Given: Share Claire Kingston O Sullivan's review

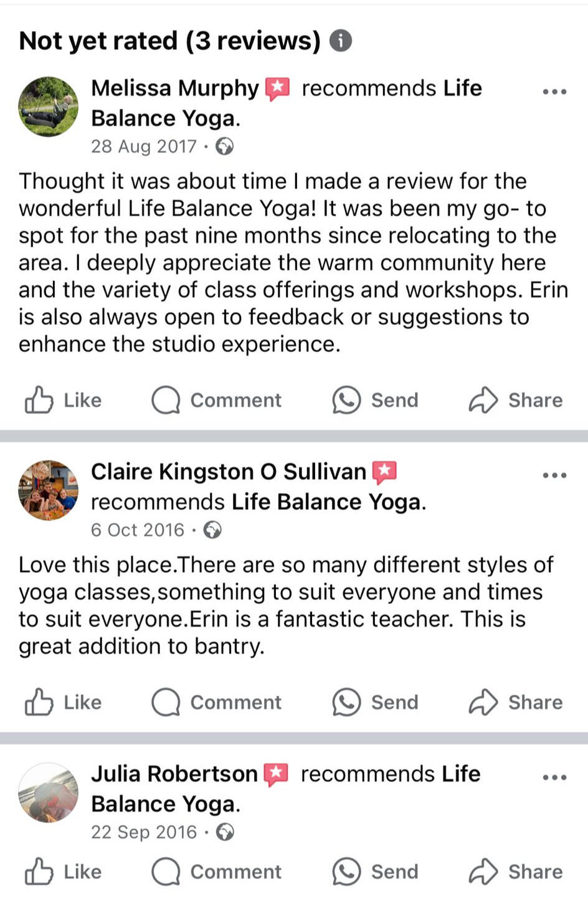Looking at the screenshot, I should pyautogui.click(x=516, y=703).
